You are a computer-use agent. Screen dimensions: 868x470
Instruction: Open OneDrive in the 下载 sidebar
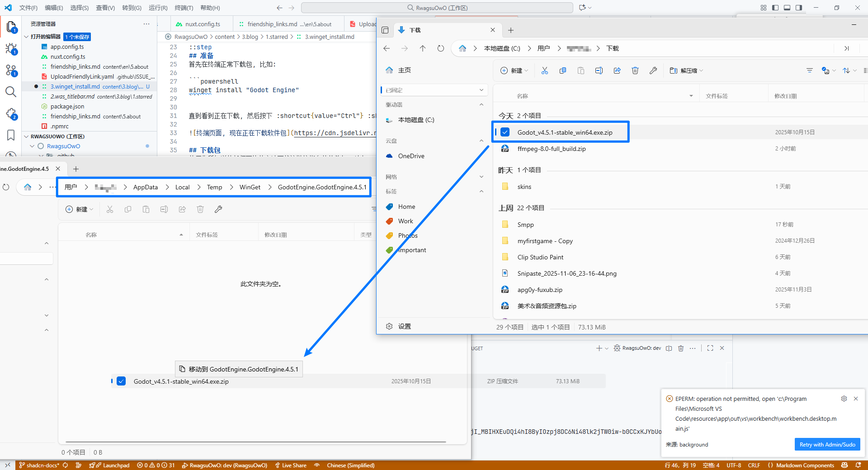coord(411,156)
